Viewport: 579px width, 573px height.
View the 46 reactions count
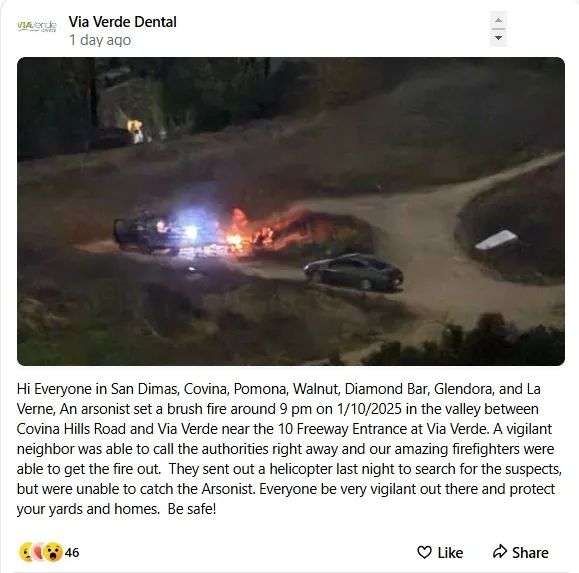coord(72,552)
